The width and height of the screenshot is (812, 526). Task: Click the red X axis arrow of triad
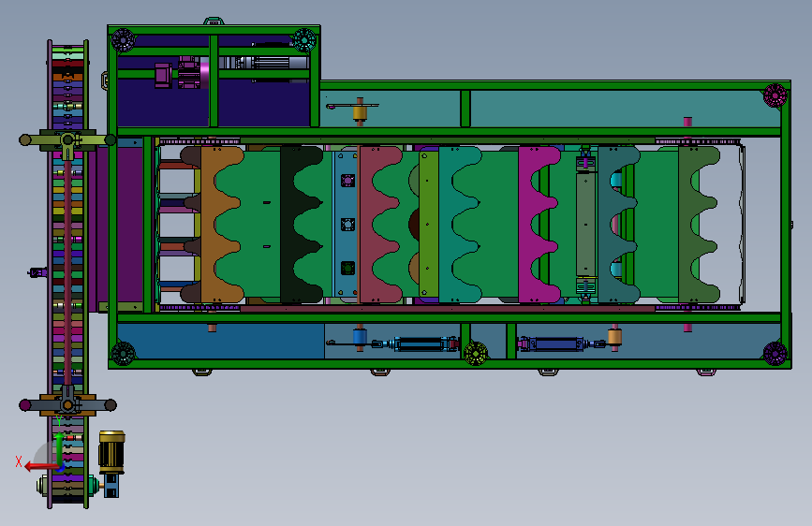coord(41,467)
